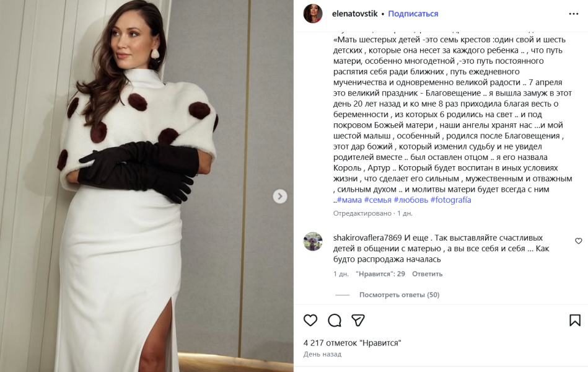This screenshot has width=588, height=372.
Task: Open the #fotografía hashtag
Action: (450, 200)
